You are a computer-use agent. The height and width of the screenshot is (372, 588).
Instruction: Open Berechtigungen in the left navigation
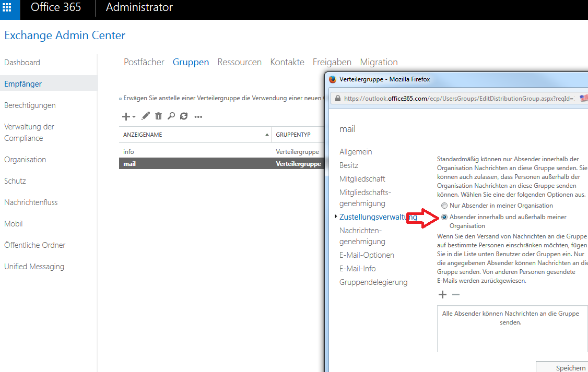tap(30, 105)
